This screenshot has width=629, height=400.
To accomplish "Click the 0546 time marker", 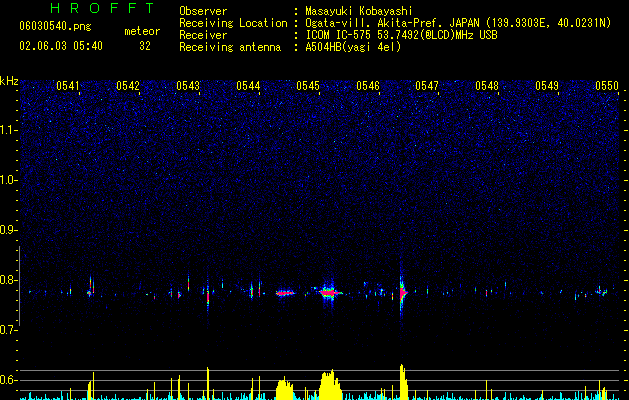I will click(x=368, y=86).
